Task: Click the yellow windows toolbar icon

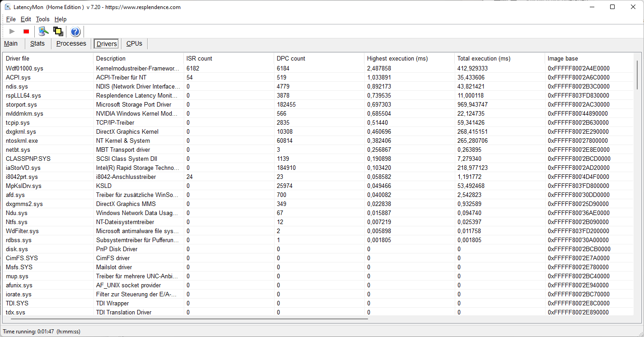Action: tap(58, 31)
